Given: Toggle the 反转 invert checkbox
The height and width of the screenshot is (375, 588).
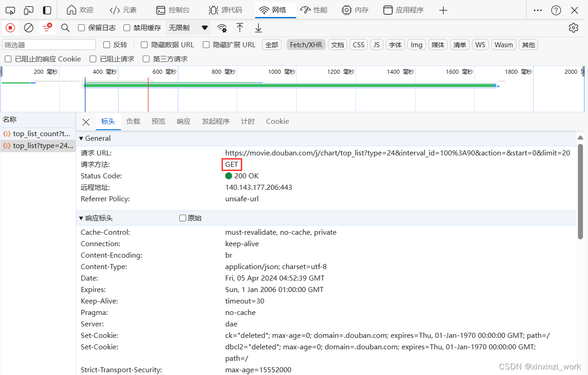Looking at the screenshot, I should pyautogui.click(x=107, y=44).
